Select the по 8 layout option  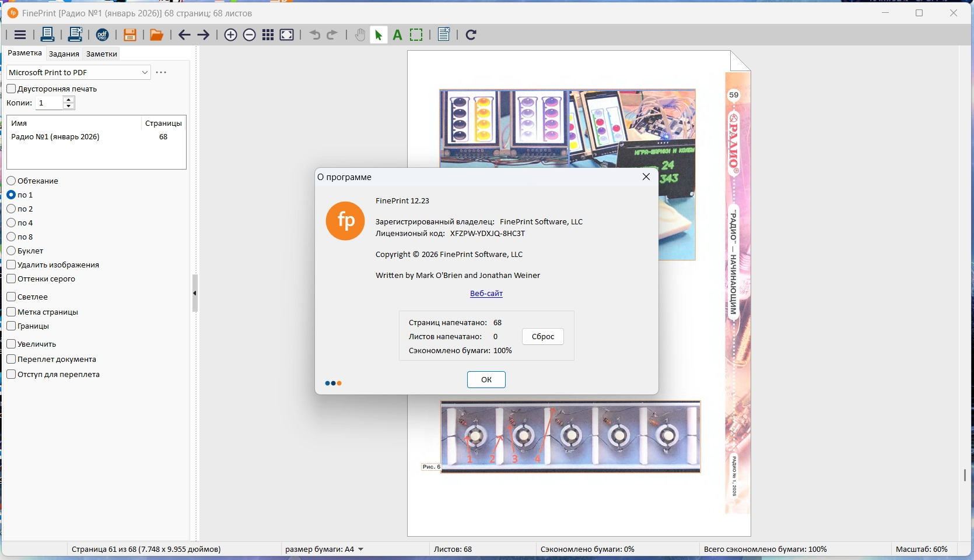pos(11,237)
